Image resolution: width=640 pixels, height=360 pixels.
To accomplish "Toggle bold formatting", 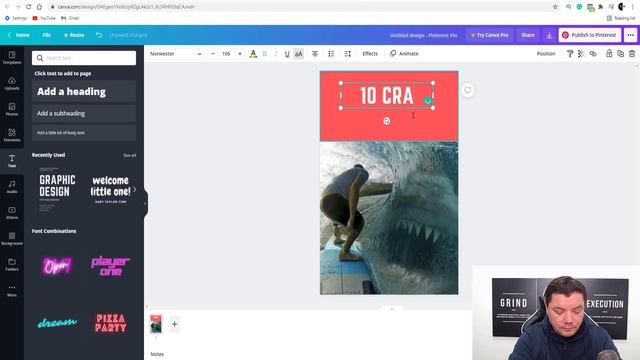I will coord(265,54).
